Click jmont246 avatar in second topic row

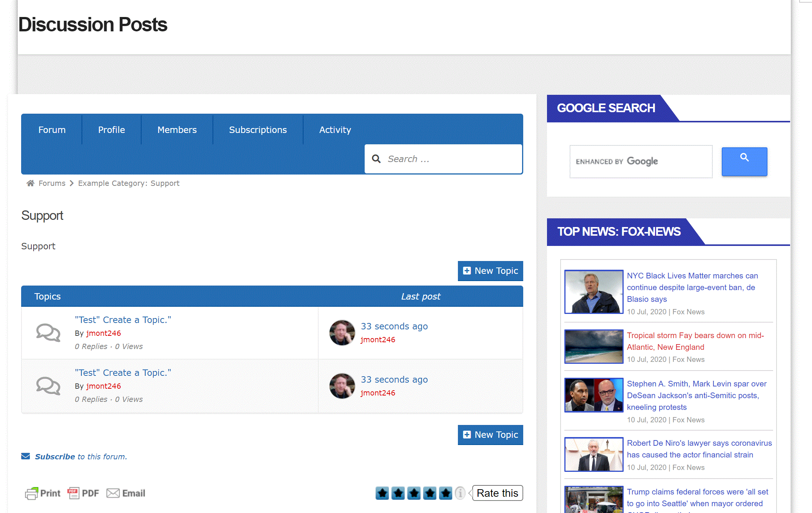(342, 386)
